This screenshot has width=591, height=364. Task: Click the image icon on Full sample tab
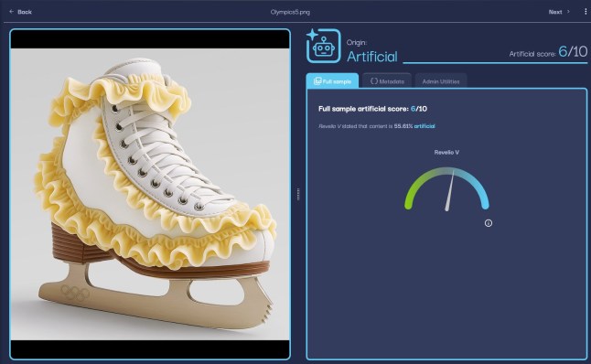pos(317,81)
